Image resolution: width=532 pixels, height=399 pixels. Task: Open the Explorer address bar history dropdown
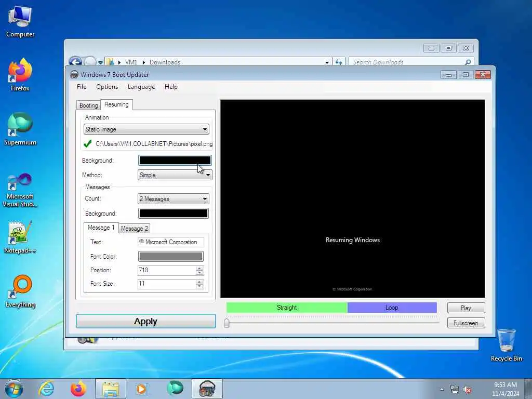click(327, 62)
